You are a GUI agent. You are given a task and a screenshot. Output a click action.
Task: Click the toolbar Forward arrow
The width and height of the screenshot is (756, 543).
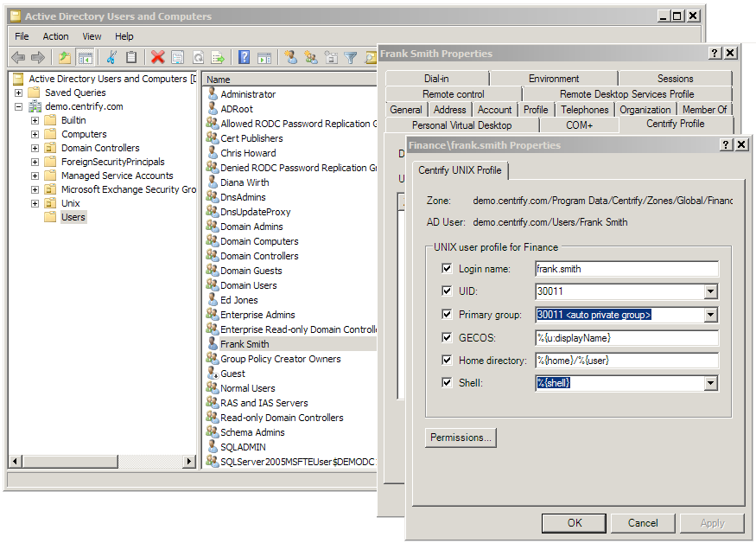(x=38, y=57)
